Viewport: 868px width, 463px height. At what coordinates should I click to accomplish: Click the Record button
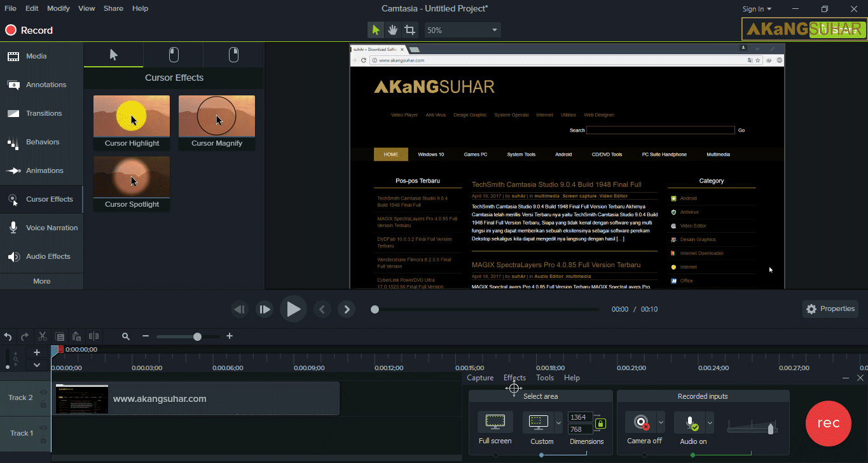tap(29, 30)
